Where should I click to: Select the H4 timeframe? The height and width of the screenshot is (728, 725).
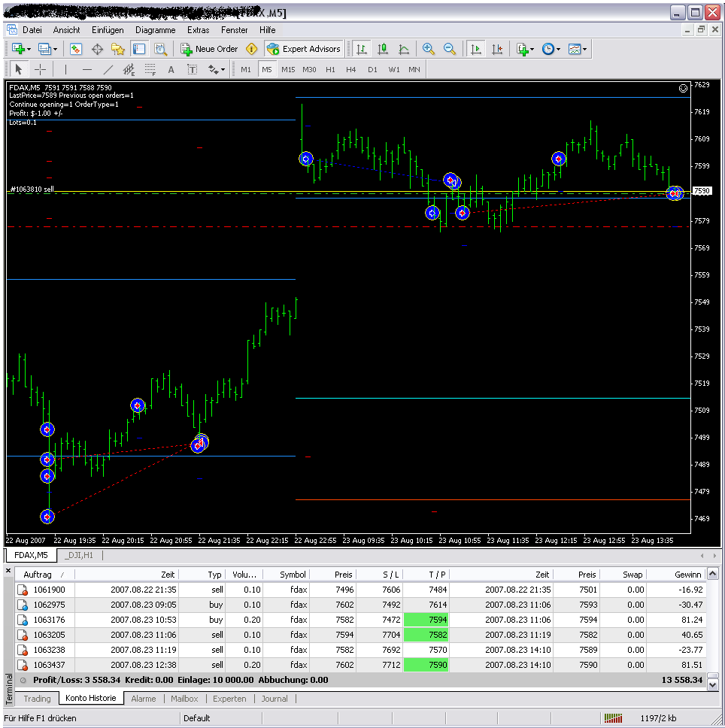(351, 69)
